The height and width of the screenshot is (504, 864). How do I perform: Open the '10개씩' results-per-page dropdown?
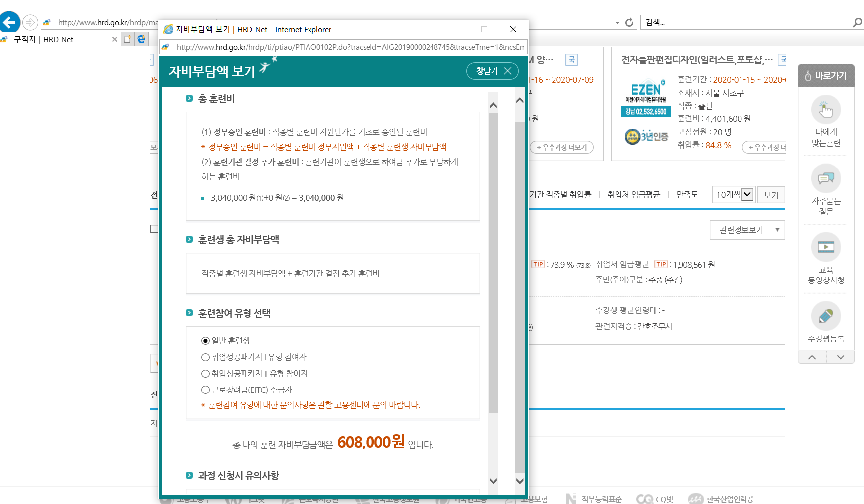[x=734, y=195]
